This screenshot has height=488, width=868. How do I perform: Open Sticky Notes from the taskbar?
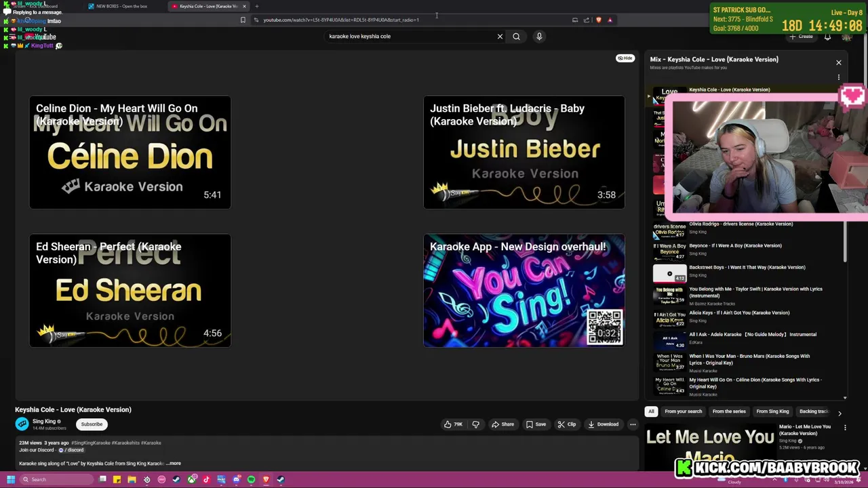[x=117, y=480]
